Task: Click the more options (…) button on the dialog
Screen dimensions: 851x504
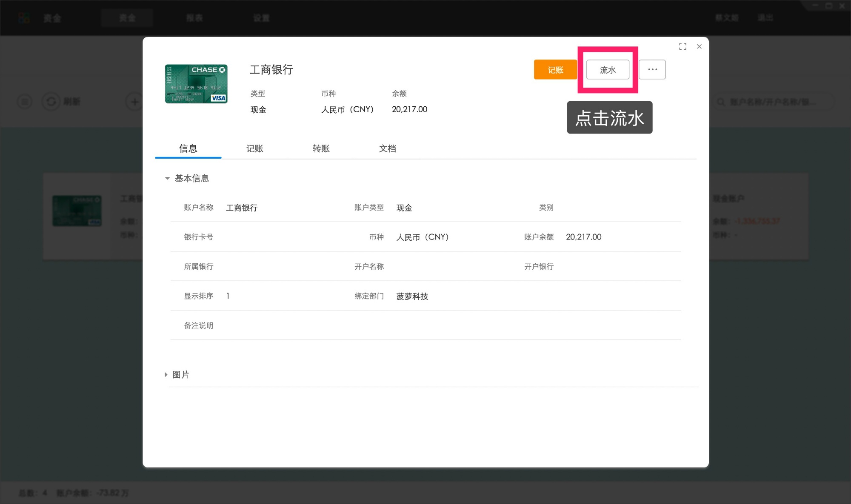Action: click(x=652, y=69)
